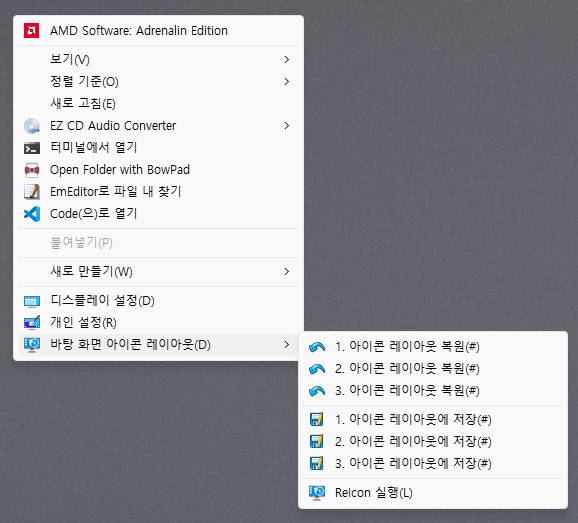Open 디스플레이 설정(D) from the menu
Screen dimensions: 578x523
pos(159,301)
